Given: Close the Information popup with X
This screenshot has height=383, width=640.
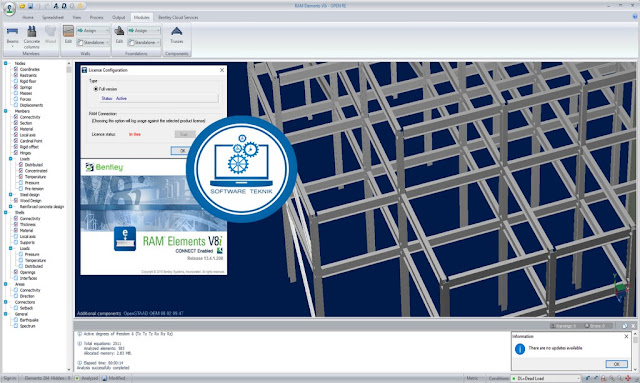Looking at the screenshot, I should point(626,336).
